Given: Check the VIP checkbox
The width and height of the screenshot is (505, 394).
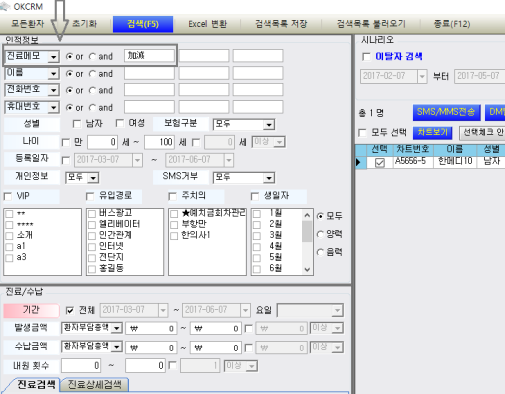Looking at the screenshot, I should pyautogui.click(x=8, y=196).
